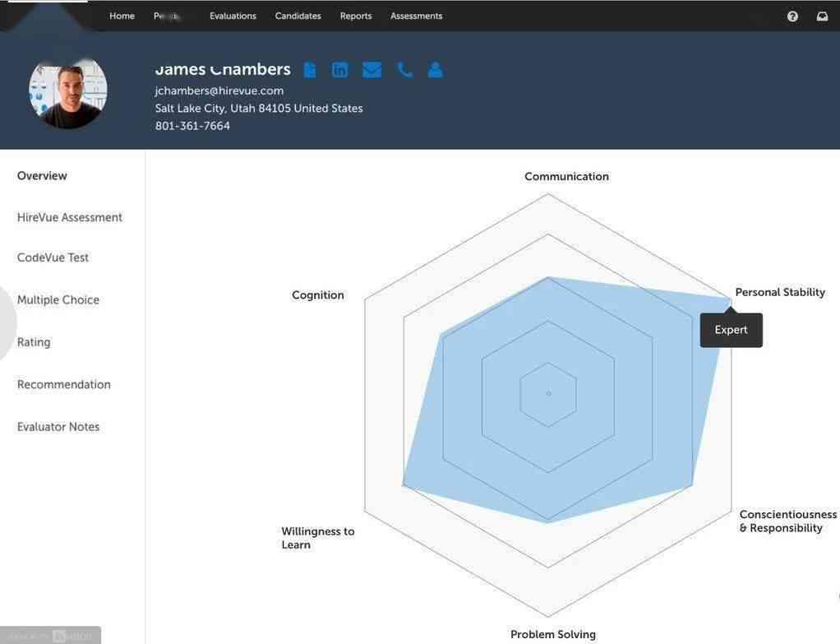Viewport: 840px width, 644px height.
Task: Click the Problem Solving axis label
Action: tap(553, 634)
